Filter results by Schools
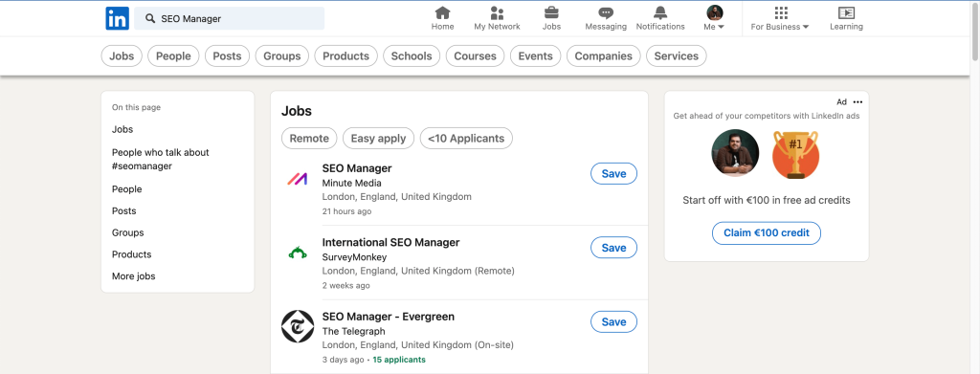The height and width of the screenshot is (374, 980). click(x=412, y=56)
